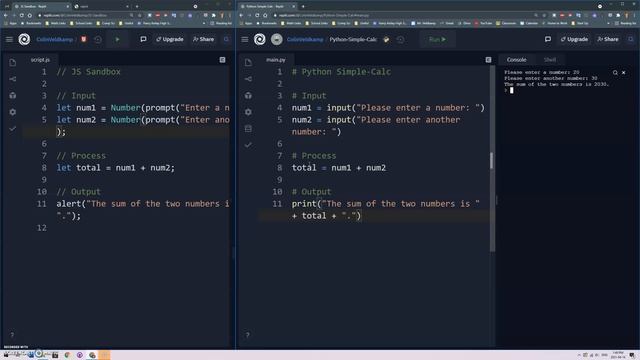The width and height of the screenshot is (640, 360).
Task: Select second browser tab in left window
Action: pyautogui.click(x=101, y=7)
